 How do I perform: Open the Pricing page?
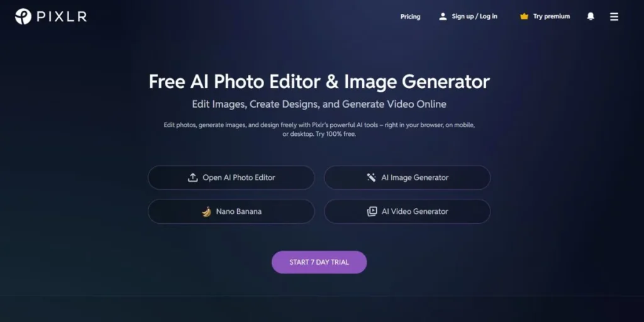[410, 16]
